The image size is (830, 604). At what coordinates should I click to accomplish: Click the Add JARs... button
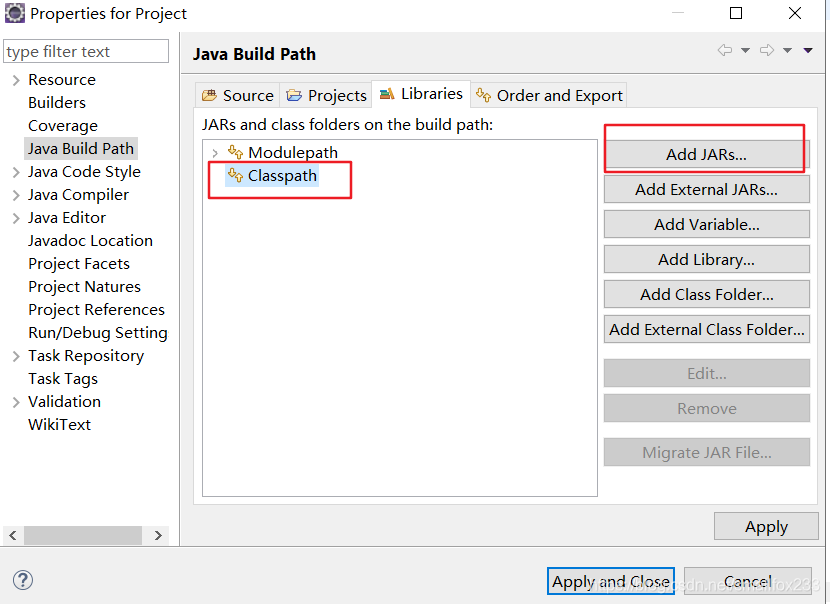(706, 154)
